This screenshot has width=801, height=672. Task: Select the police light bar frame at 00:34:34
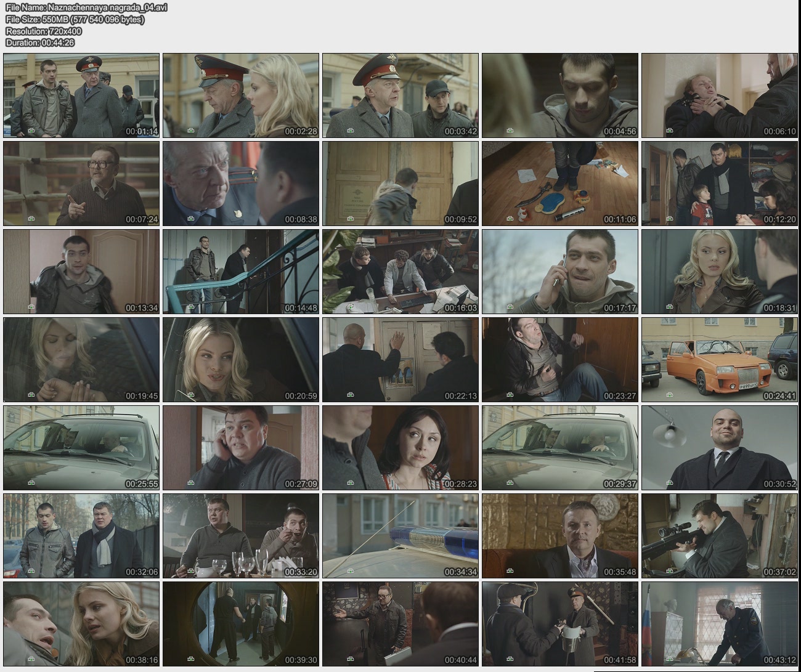click(x=400, y=536)
